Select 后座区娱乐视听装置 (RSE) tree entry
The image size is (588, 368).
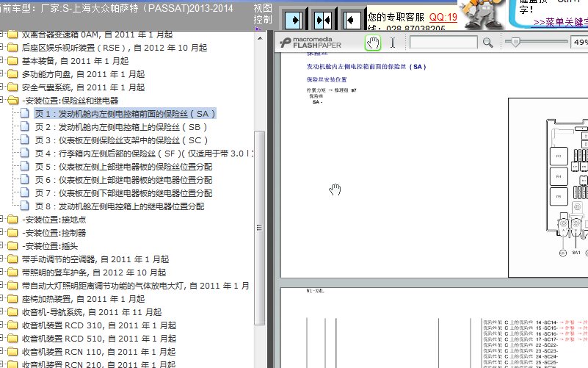pos(115,48)
